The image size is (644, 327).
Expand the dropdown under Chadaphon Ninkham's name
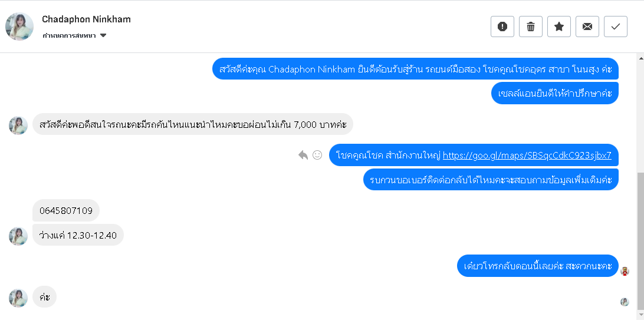pos(103,36)
